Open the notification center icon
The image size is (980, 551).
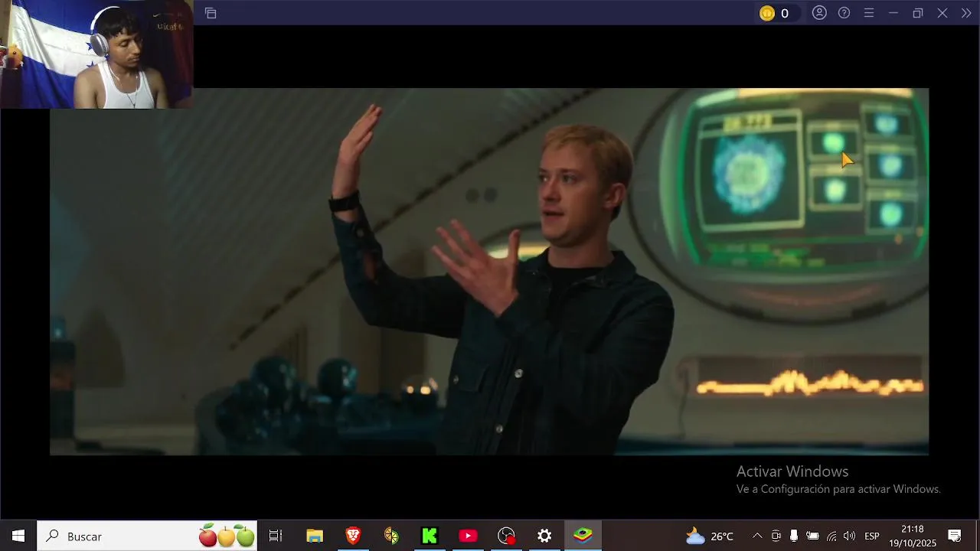(955, 536)
